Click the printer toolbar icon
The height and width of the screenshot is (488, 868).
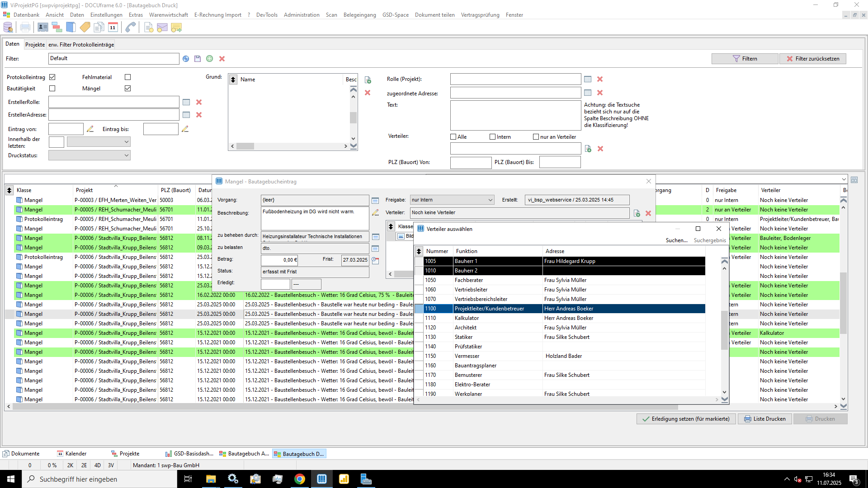(25, 28)
